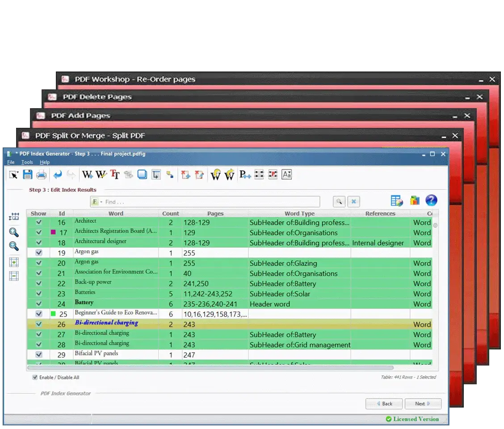Screen dimensions: 504x429
Task: Click the Word Type column header
Action: click(x=299, y=214)
